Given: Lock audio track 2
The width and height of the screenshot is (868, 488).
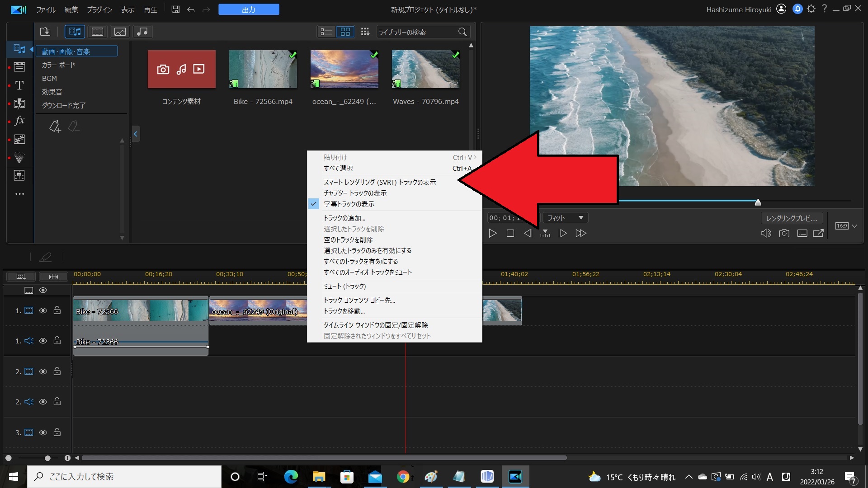Looking at the screenshot, I should click(x=57, y=402).
